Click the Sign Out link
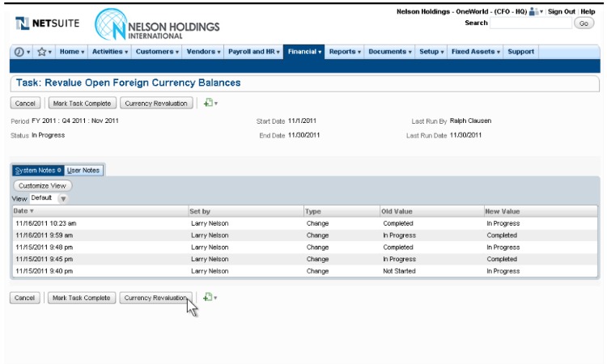This screenshot has height=364, width=607. pyautogui.click(x=562, y=11)
